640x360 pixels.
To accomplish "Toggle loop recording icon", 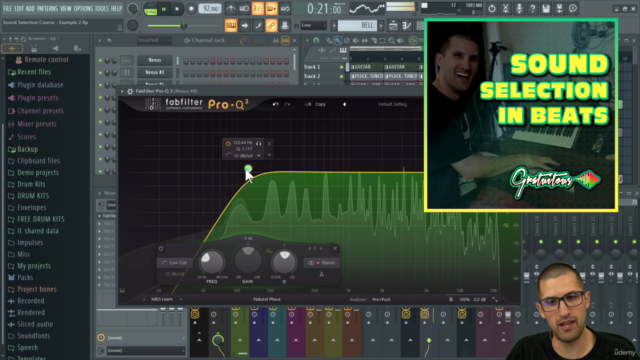I will pos(285,9).
